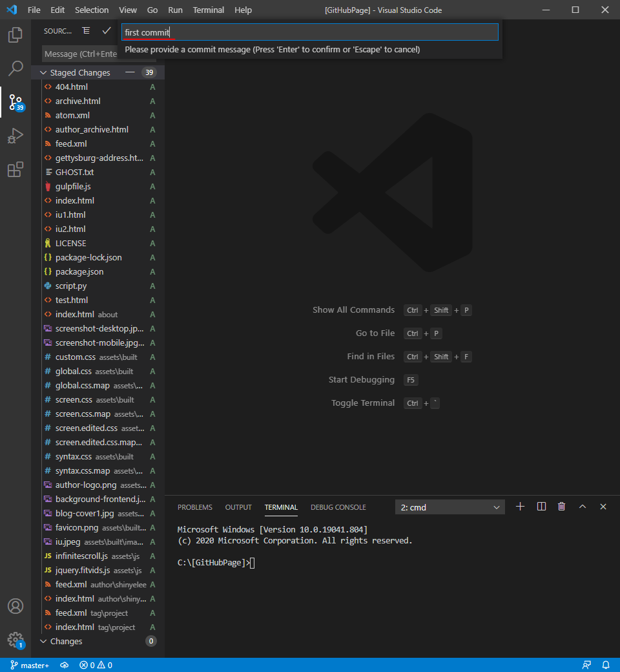Select staged file blog-cover1.jpg

tap(85, 513)
